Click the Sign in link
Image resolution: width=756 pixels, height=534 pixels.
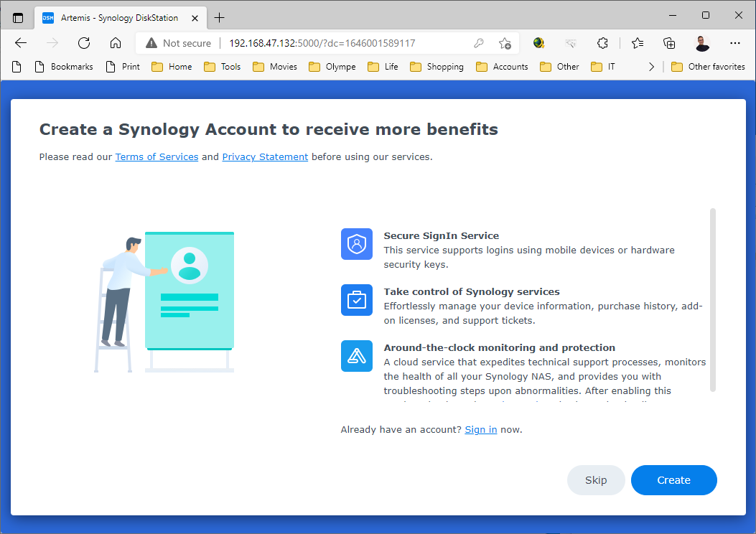pos(481,429)
